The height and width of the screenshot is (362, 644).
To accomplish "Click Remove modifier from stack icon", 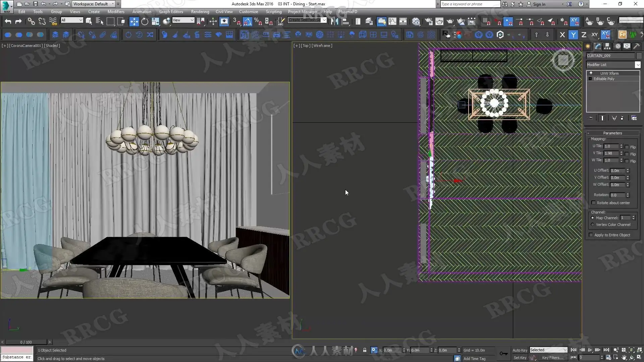I will [622, 118].
